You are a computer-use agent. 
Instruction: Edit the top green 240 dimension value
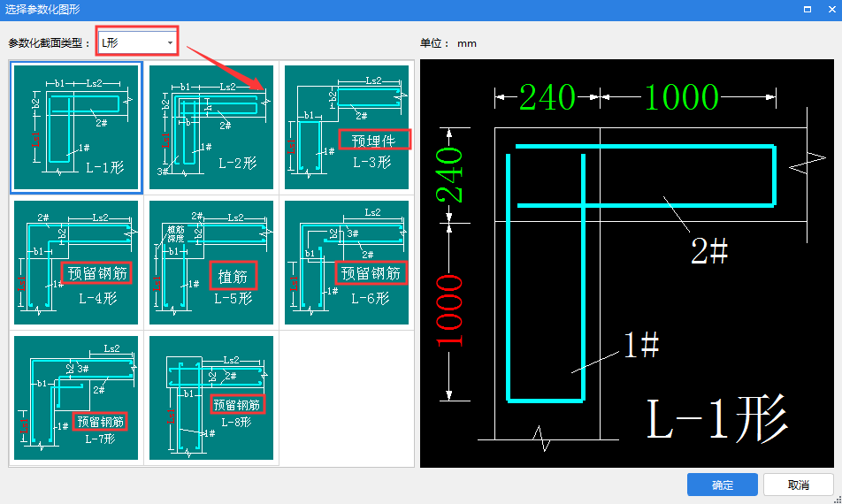pos(547,97)
